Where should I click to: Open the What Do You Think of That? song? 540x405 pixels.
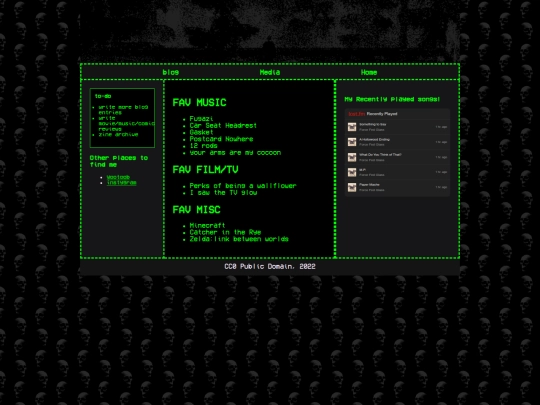380,155
